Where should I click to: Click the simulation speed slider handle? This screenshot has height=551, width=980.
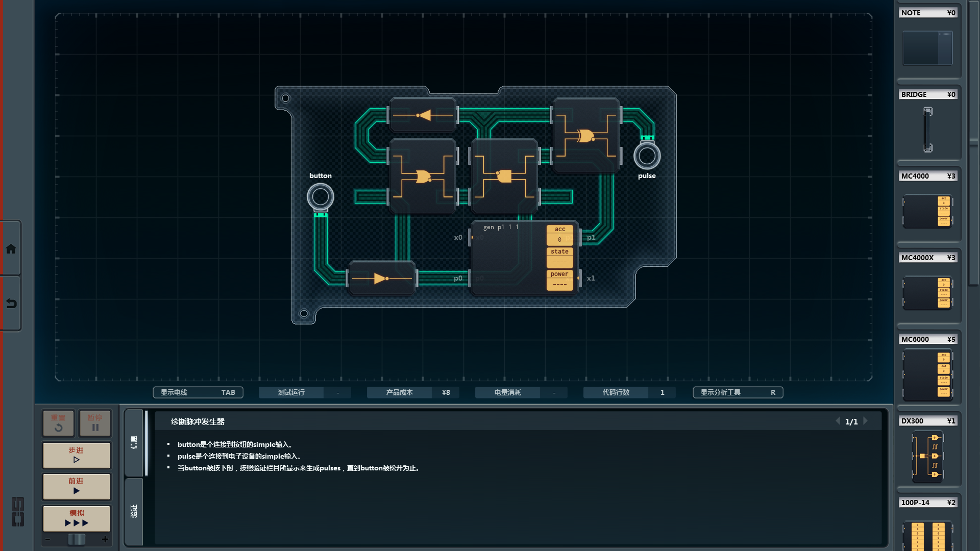point(77,539)
